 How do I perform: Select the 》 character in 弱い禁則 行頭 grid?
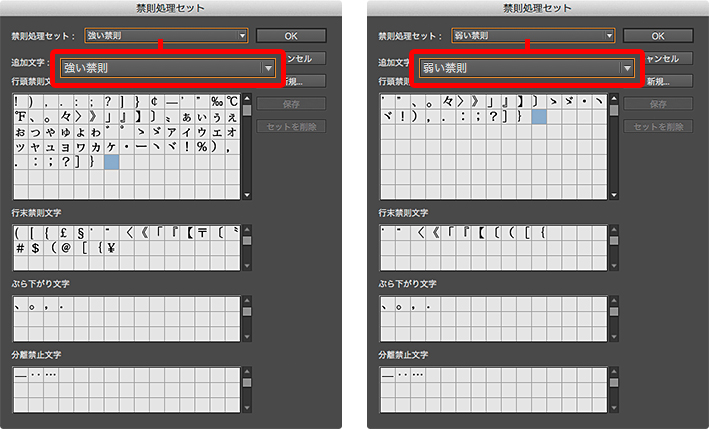475,102
